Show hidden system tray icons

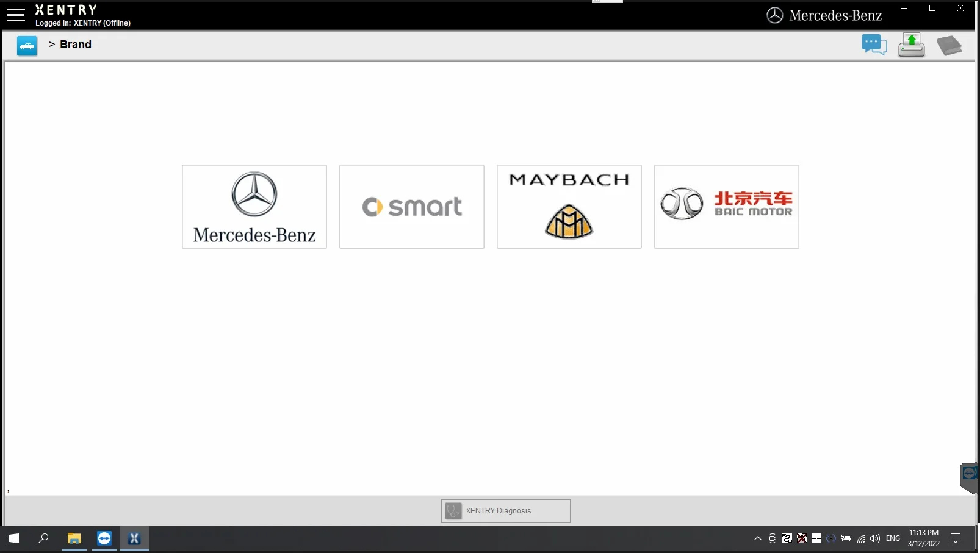point(758,538)
